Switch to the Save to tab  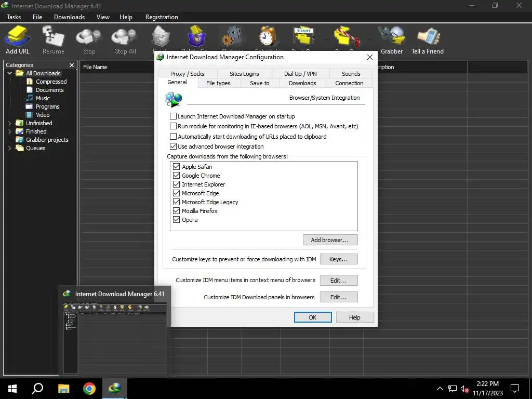click(260, 83)
